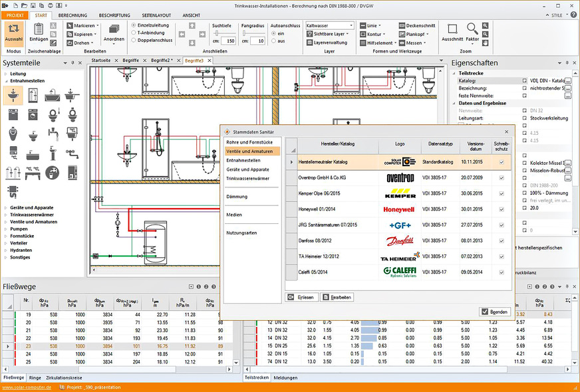Click the Suchtiefe cm input field
580x392 pixels.
[x=229, y=41]
